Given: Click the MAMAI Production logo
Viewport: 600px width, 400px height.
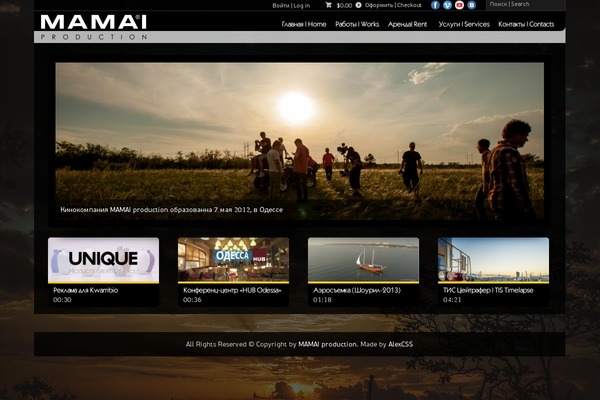Looking at the screenshot, I should point(93,27).
